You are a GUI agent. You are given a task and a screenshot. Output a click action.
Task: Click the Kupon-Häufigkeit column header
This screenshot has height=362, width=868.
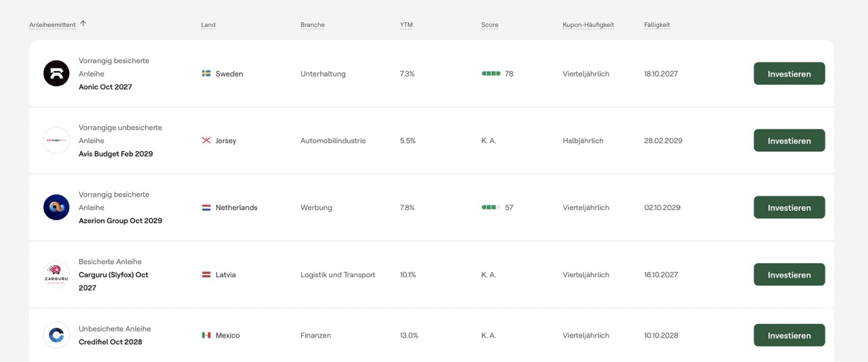click(x=588, y=25)
